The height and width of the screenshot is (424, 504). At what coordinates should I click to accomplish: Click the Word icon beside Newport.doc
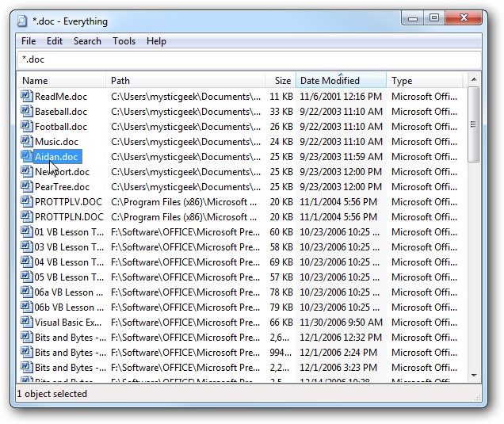click(x=27, y=172)
